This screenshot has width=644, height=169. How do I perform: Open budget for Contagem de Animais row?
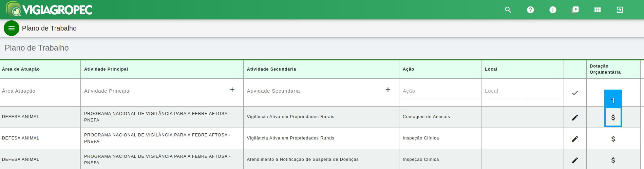[x=613, y=117]
